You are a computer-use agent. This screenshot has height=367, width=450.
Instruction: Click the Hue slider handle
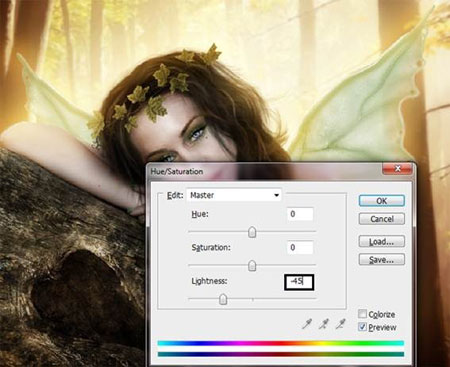[252, 232]
